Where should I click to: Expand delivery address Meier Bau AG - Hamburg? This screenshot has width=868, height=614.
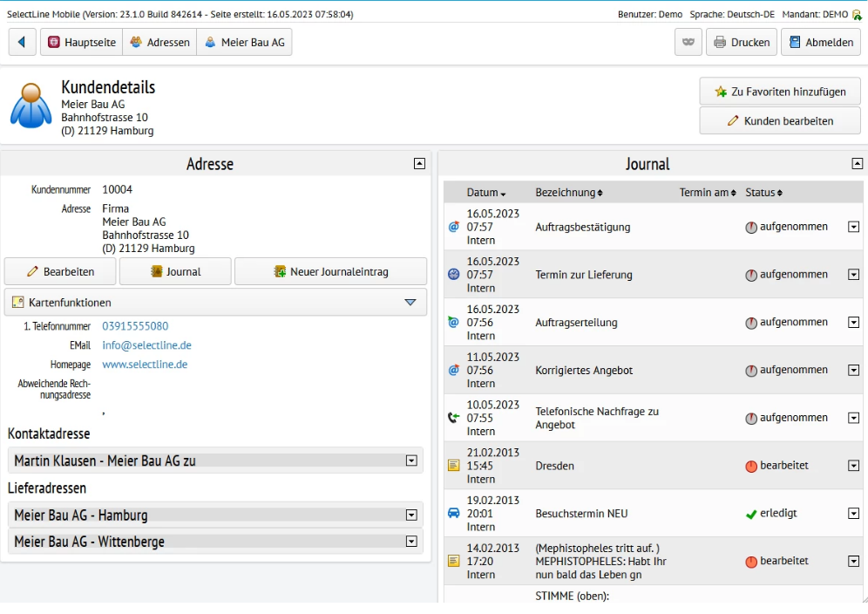click(411, 515)
